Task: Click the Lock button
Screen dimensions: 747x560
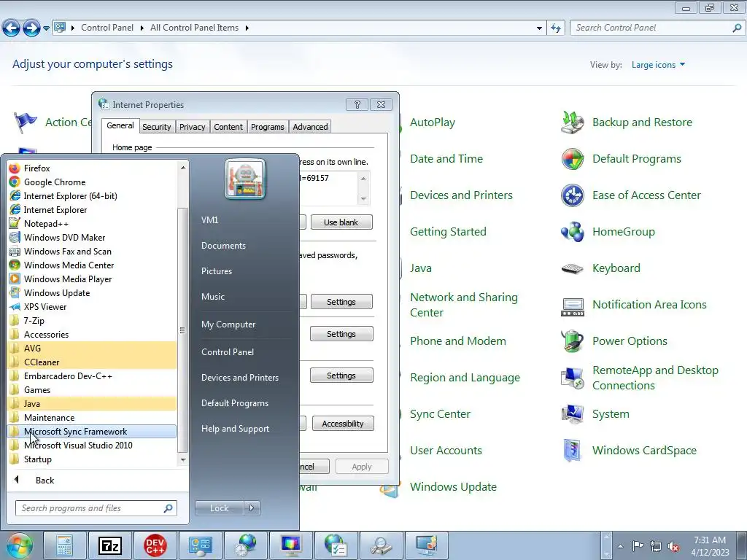Action: (x=219, y=508)
